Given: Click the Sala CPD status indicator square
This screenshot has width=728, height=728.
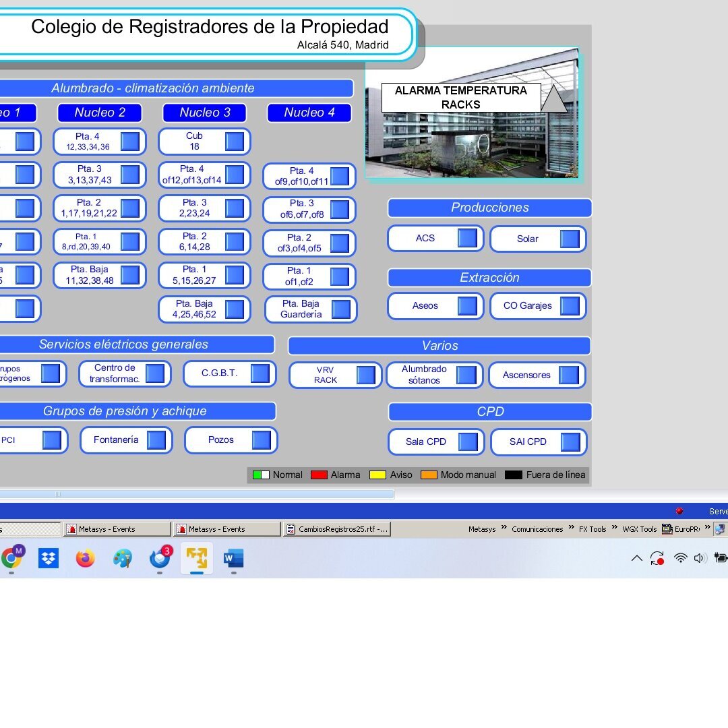Looking at the screenshot, I should [x=468, y=442].
